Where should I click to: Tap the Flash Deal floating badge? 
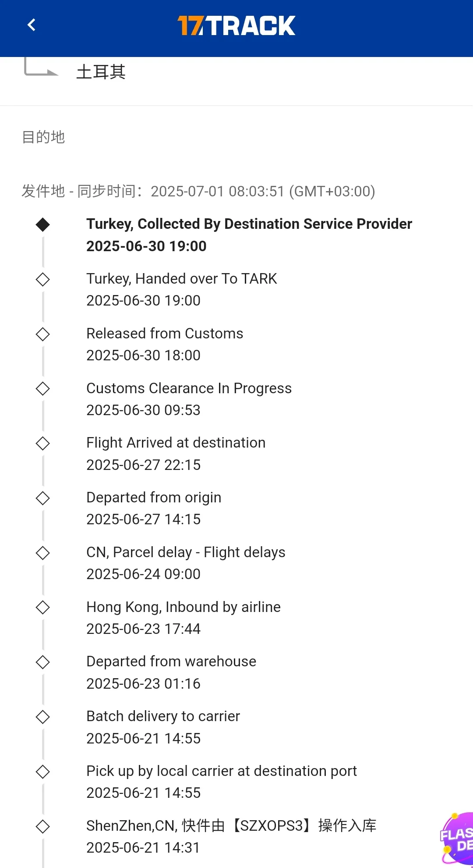[457, 838]
